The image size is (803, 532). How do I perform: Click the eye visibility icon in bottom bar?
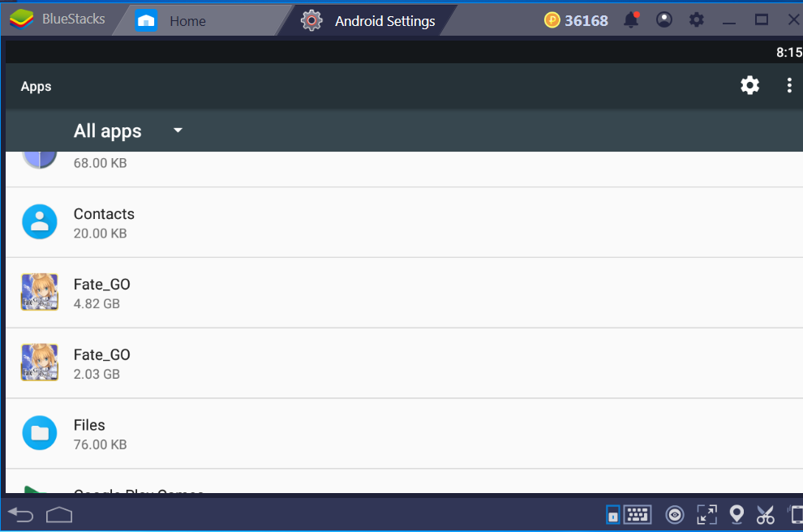click(x=675, y=515)
